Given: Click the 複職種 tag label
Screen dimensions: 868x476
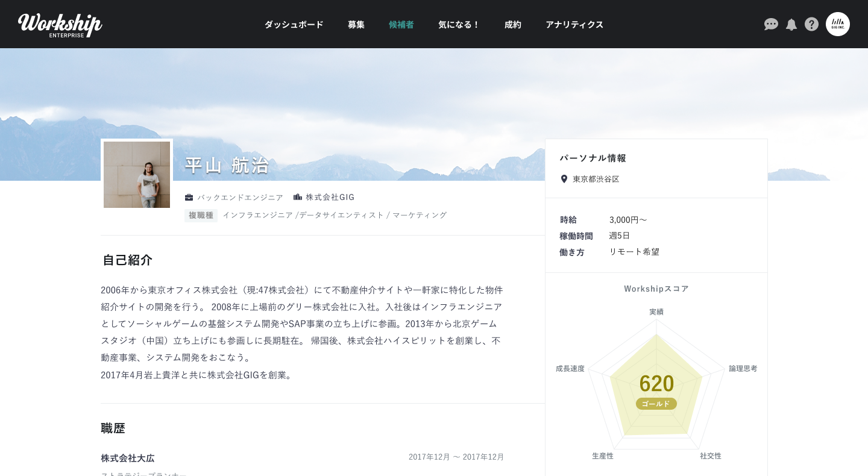Looking at the screenshot, I should click(x=201, y=215).
